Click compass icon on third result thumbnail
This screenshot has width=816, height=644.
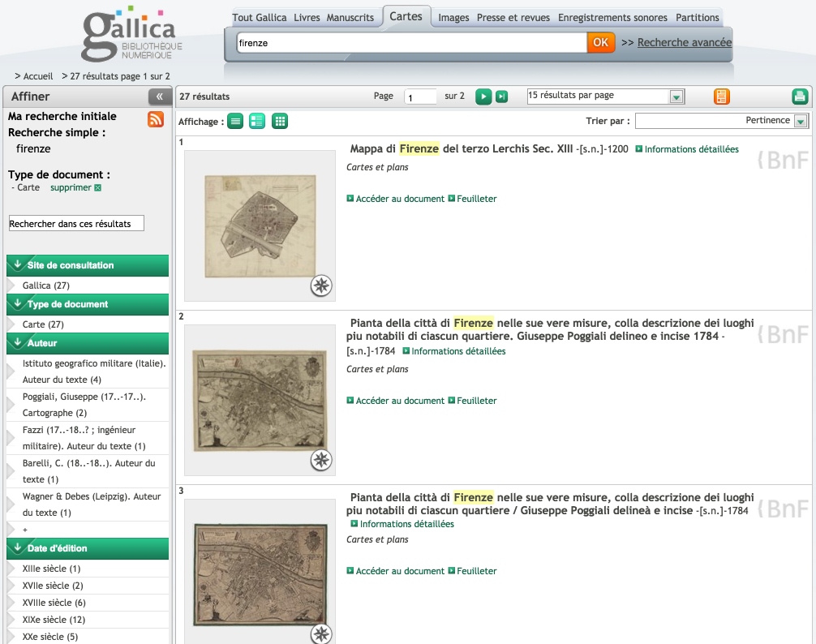click(x=321, y=633)
